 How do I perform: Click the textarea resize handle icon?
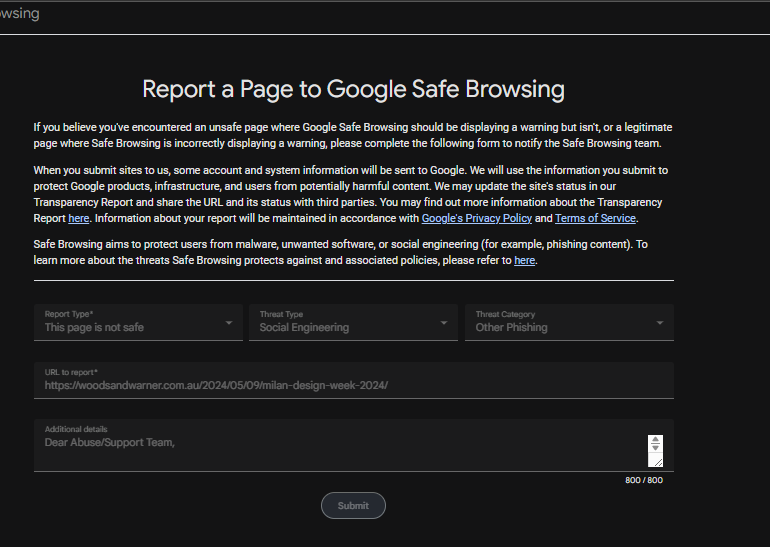pyautogui.click(x=658, y=462)
